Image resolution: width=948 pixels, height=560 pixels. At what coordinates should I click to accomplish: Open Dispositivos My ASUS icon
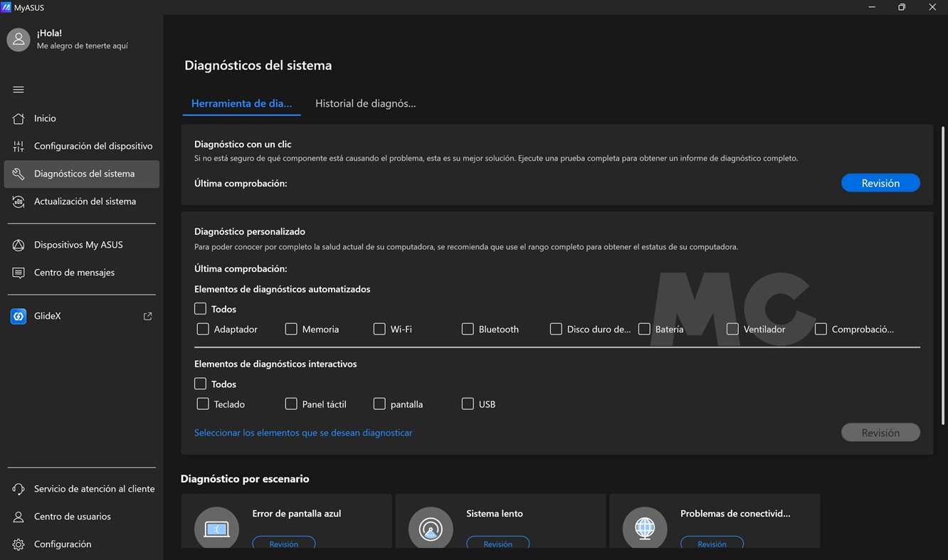[19, 245]
